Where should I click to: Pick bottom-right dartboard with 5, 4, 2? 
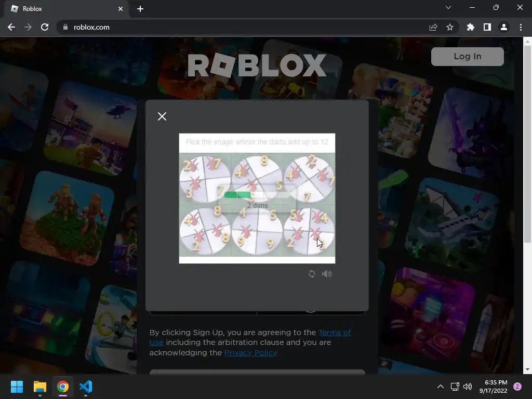[309, 231]
